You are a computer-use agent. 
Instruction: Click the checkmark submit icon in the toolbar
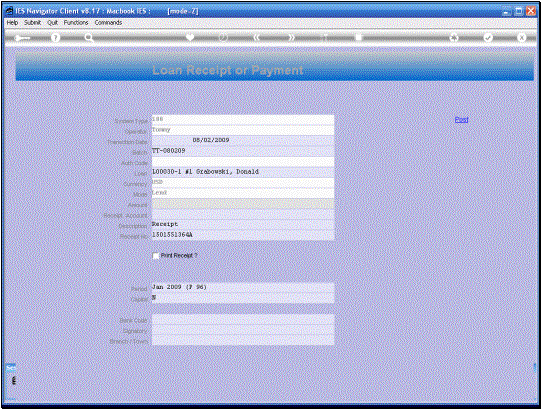[x=488, y=38]
